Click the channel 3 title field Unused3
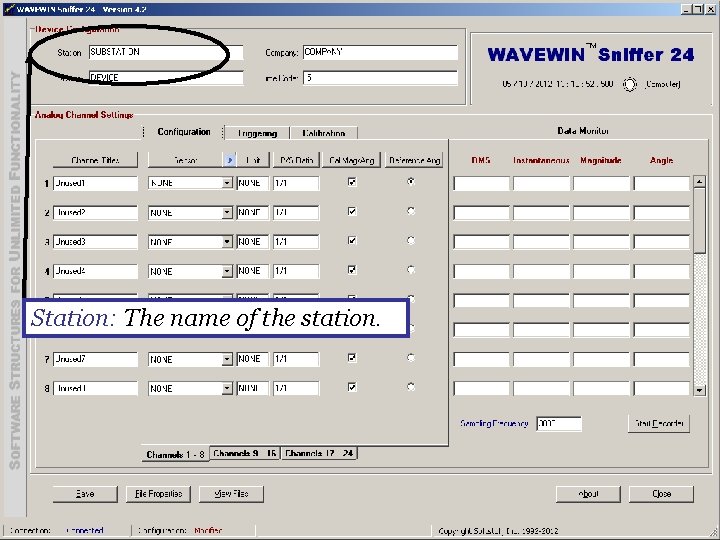The image size is (720, 540). tap(95, 242)
